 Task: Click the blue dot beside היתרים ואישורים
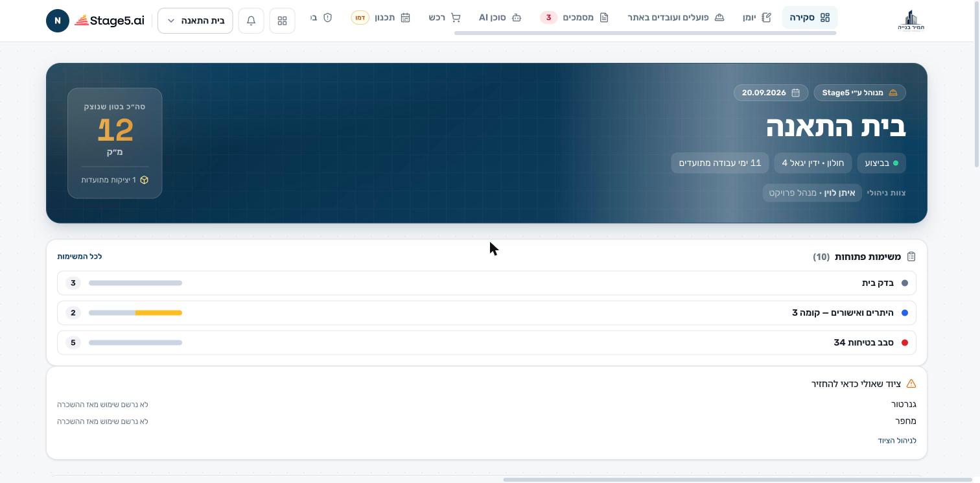905,312
